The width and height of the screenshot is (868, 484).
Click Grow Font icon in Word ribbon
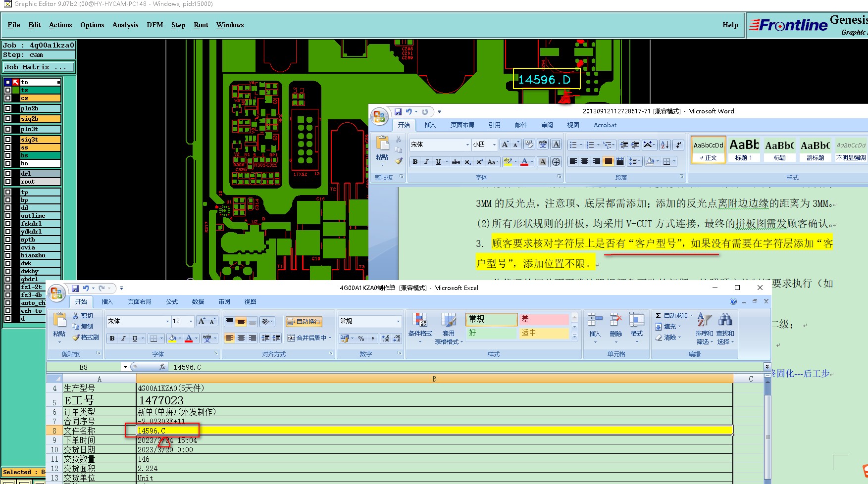point(505,145)
